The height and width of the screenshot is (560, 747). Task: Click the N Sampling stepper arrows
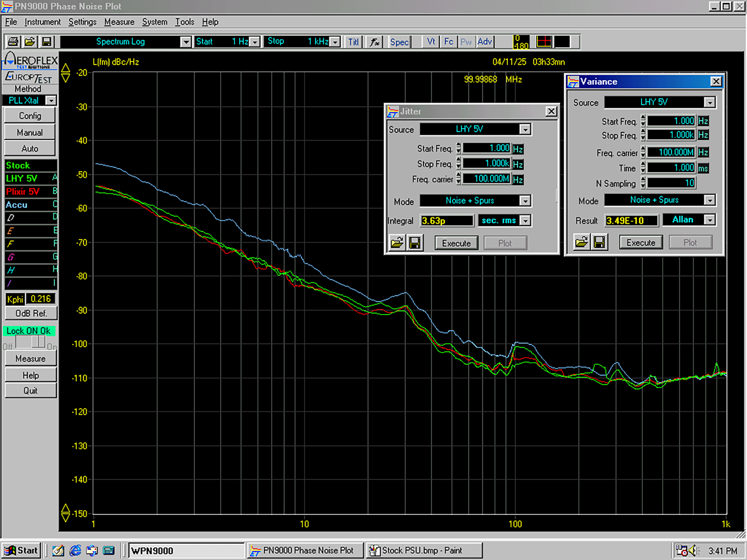click(x=643, y=183)
